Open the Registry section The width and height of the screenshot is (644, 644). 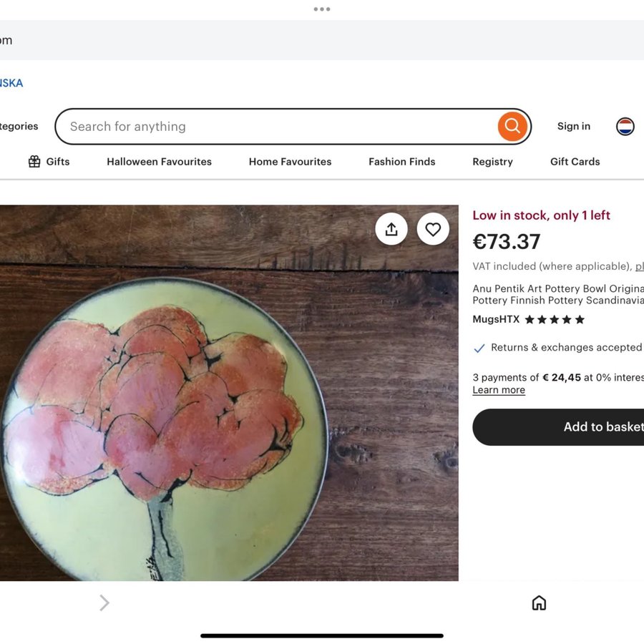click(x=492, y=162)
